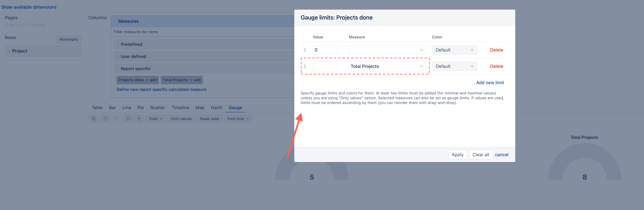Click the Value field containing 0
644x210 pixels.
(x=325, y=50)
